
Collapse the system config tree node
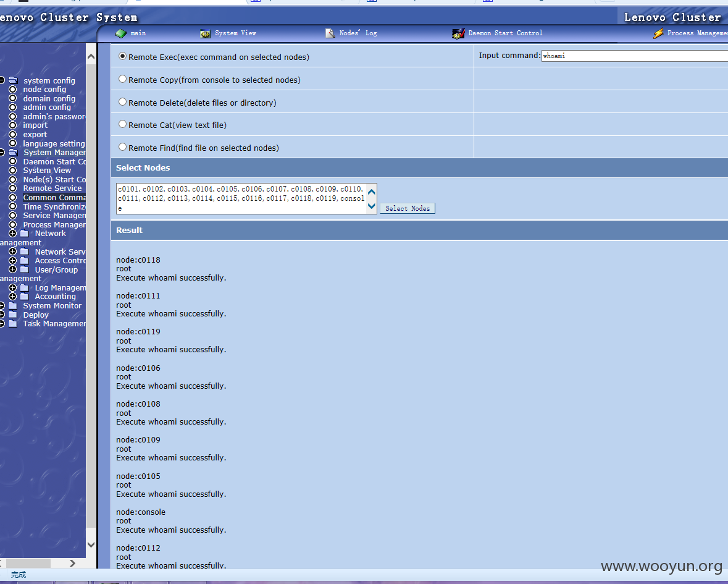point(2,80)
